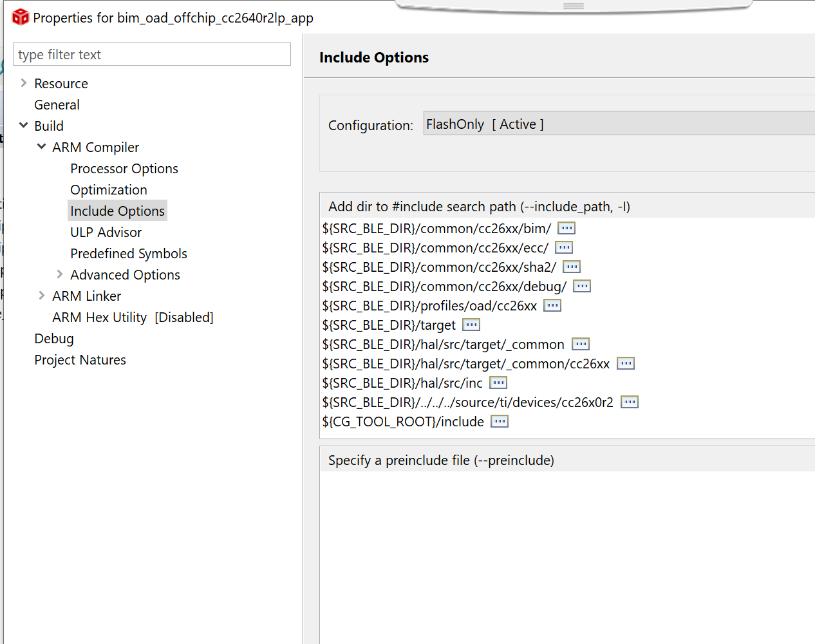Open ellipsis icon for ${CG_TOOL_ROOT}/include
This screenshot has width=815, height=644.
[500, 421]
